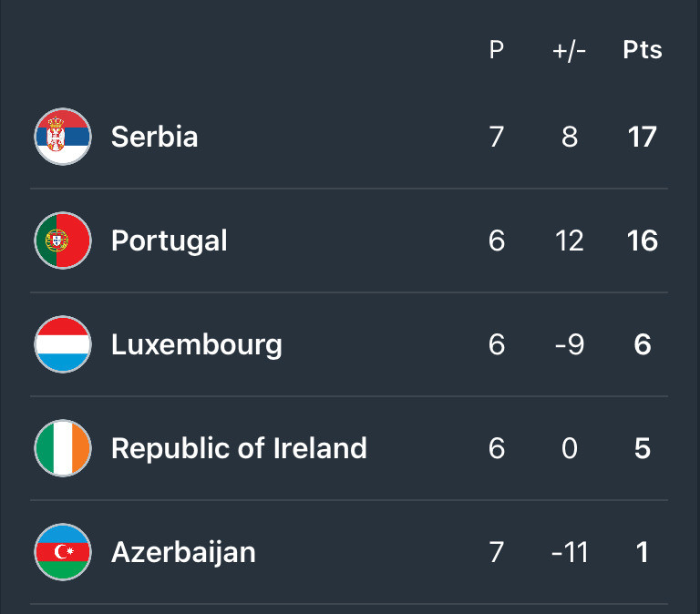The width and height of the screenshot is (700, 614).
Task: Click the Republic of Ireland flag icon
Action: tap(63, 448)
